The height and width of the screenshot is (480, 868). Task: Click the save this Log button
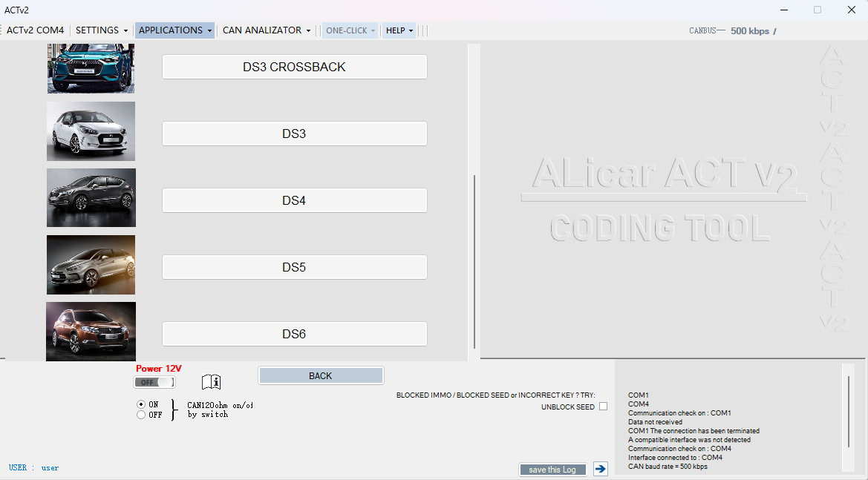(552, 469)
